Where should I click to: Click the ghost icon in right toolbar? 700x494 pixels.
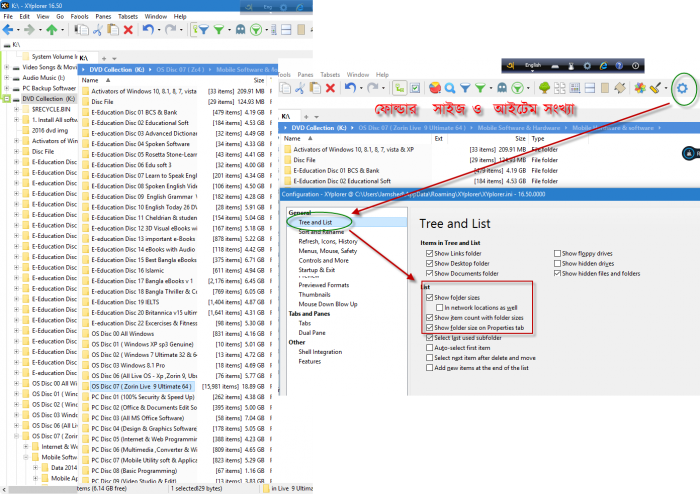tap(502, 88)
